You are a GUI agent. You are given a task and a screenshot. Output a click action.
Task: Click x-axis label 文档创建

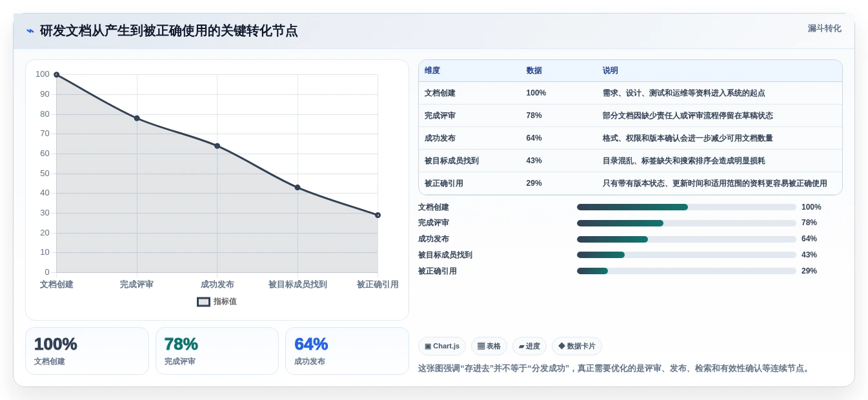57,285
